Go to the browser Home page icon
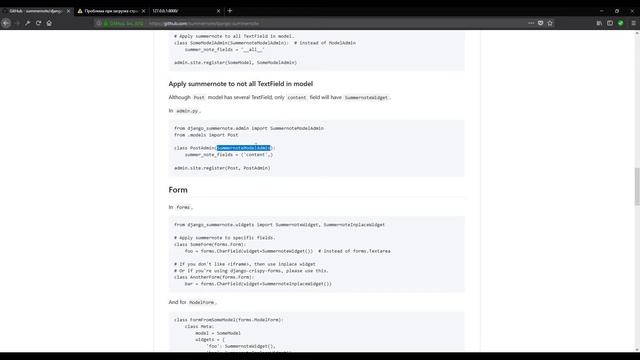 point(49,23)
